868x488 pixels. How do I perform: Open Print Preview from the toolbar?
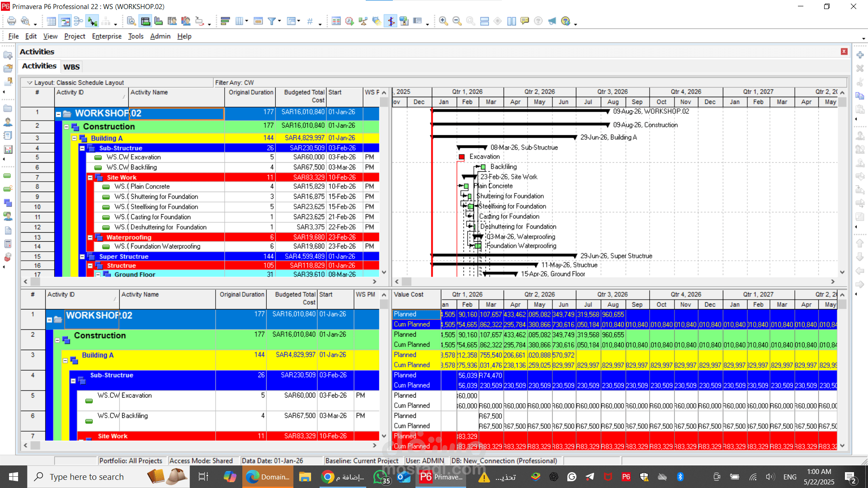pyautogui.click(x=25, y=21)
